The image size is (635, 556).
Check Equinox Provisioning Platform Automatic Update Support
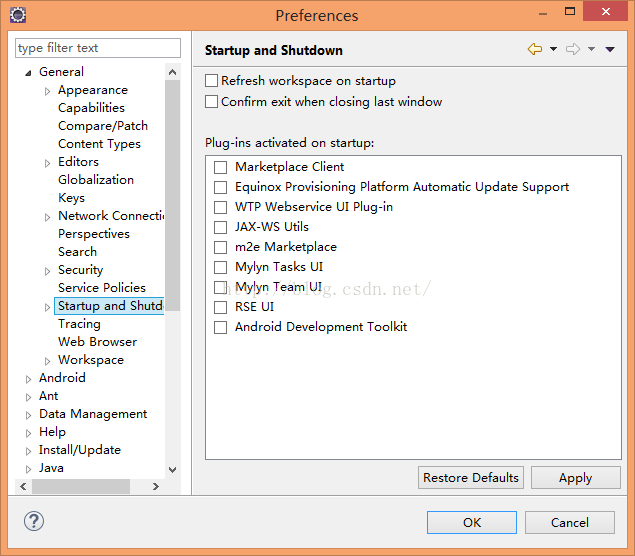220,187
